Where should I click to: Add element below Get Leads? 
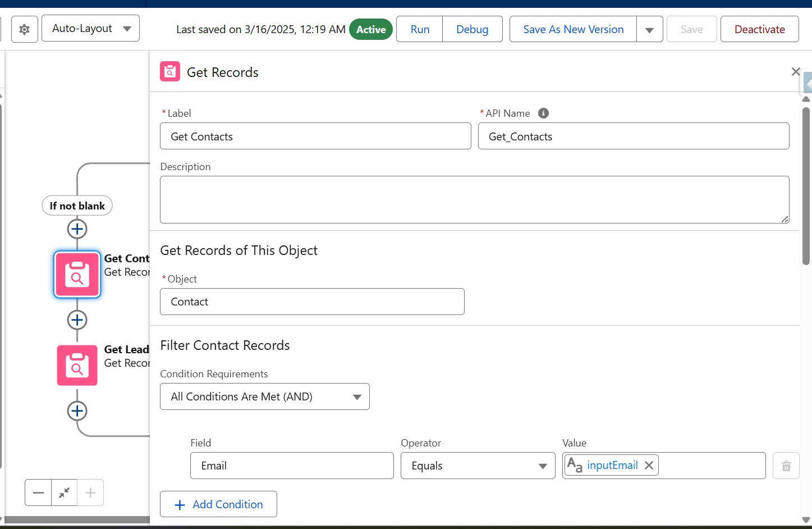pos(77,411)
